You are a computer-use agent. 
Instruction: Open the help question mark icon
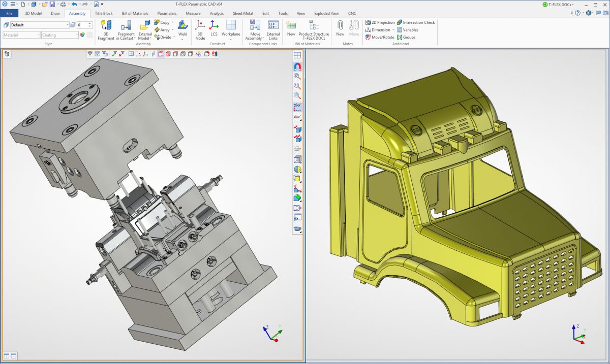pos(578,13)
